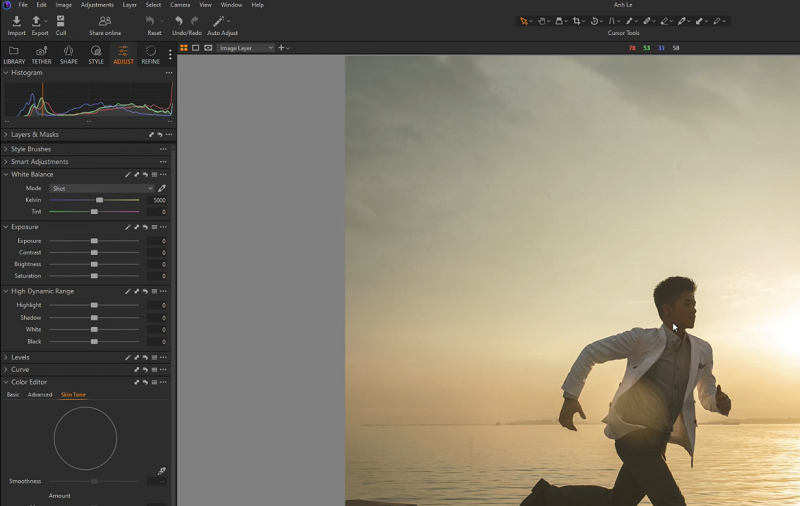Open High Dynamic Range options (three dots)

163,291
